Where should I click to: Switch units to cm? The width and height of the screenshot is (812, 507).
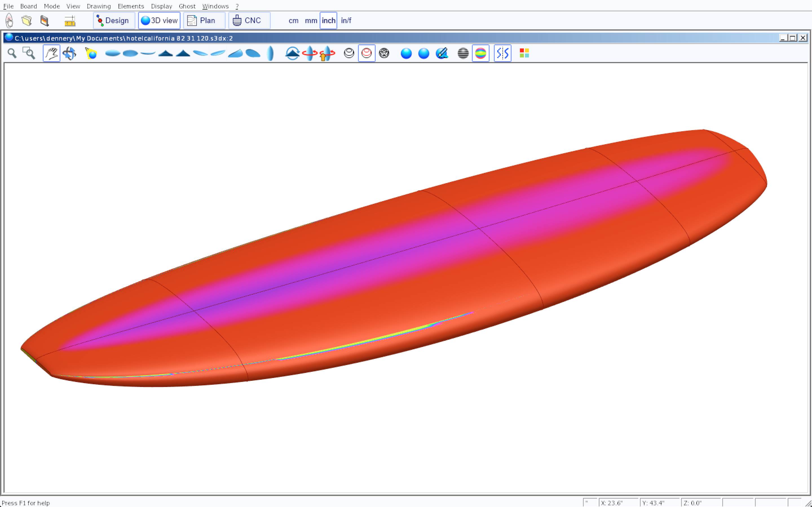[x=293, y=21]
